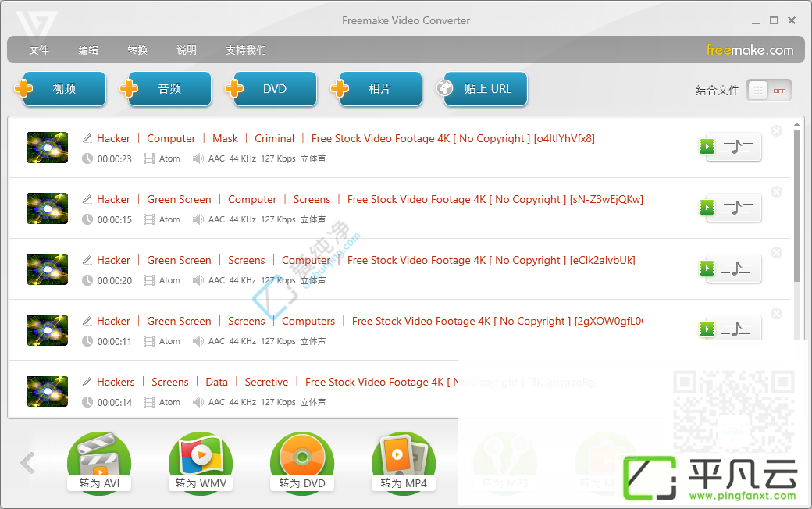This screenshot has width=812, height=509.
Task: Open the 文件 menu
Action: pos(39,50)
